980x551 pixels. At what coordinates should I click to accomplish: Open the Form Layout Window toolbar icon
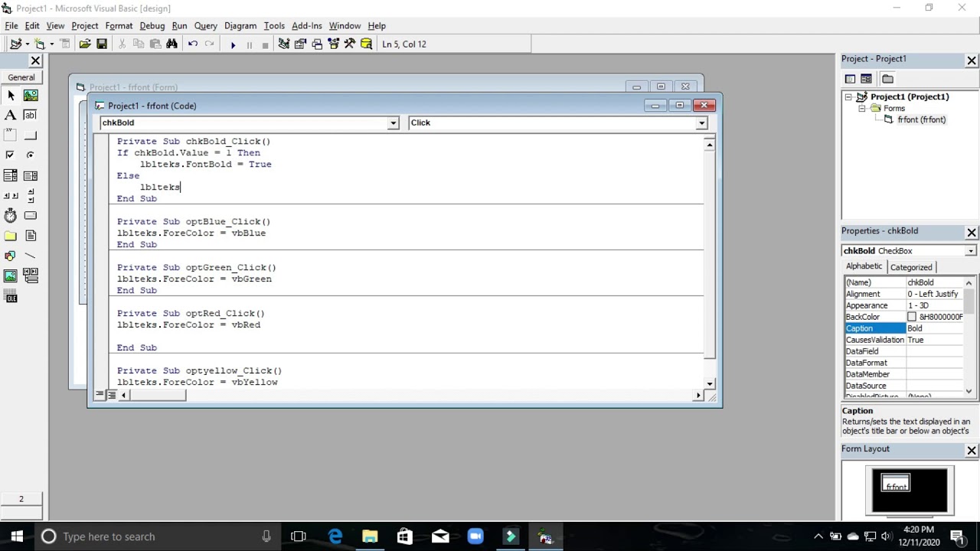pos(317,44)
